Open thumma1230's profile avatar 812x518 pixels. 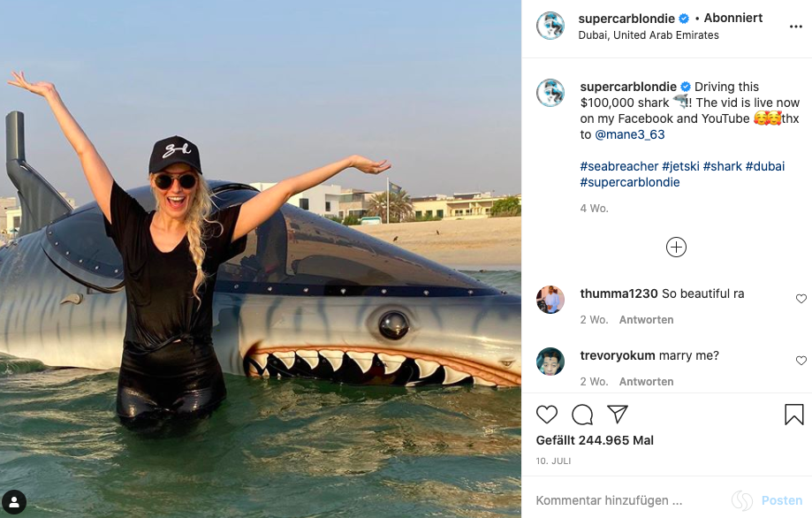[550, 300]
